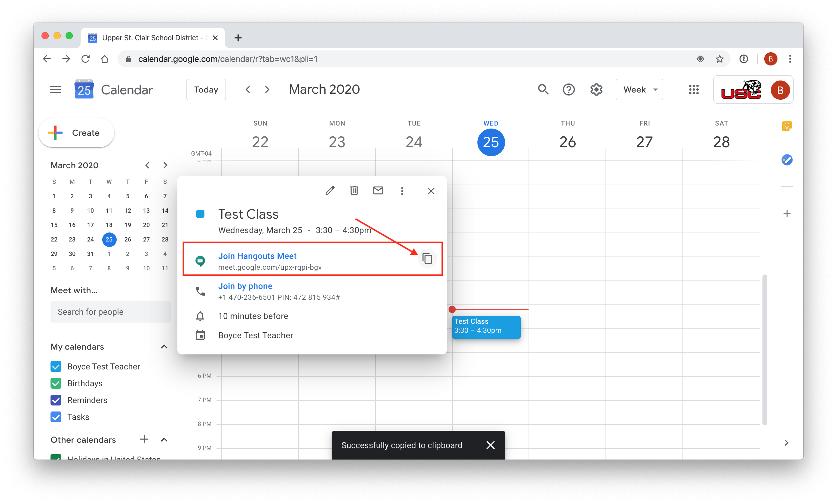Open the Google Keep side panel icon
The height and width of the screenshot is (504, 837).
coord(787,126)
